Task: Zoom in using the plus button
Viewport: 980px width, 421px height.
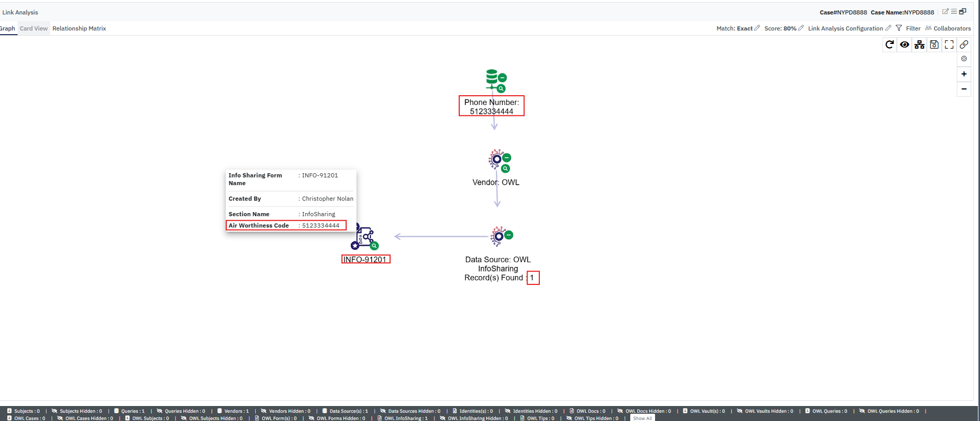Action: [x=964, y=74]
